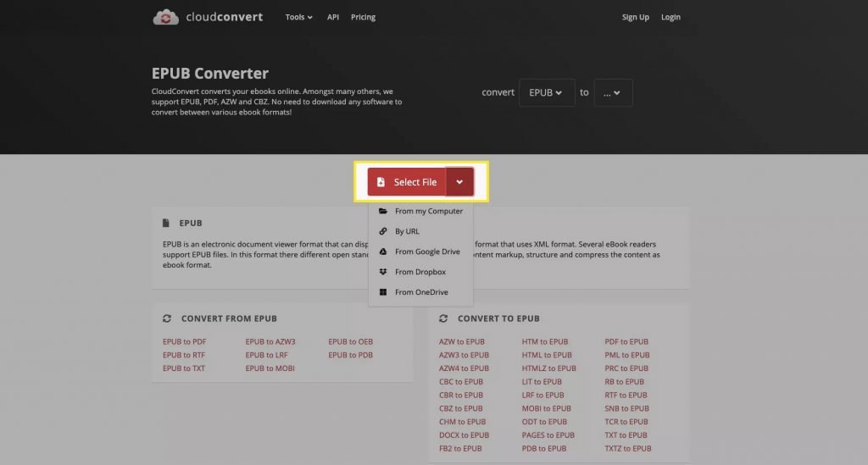Open TXTZ to EPUB link

[628, 448]
